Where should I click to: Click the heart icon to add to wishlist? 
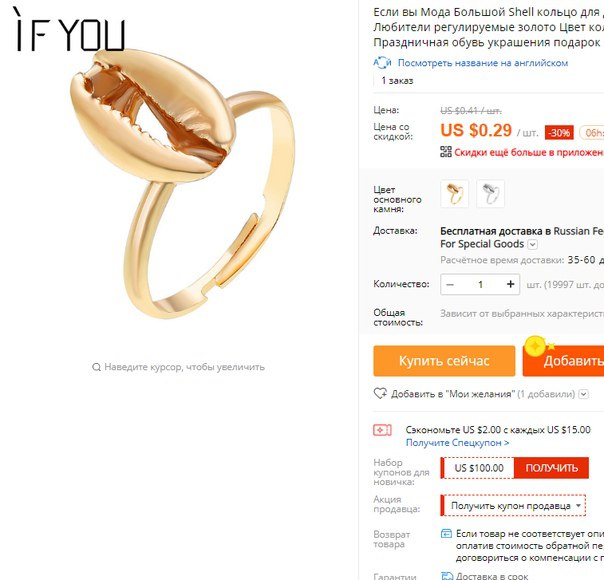pos(380,394)
